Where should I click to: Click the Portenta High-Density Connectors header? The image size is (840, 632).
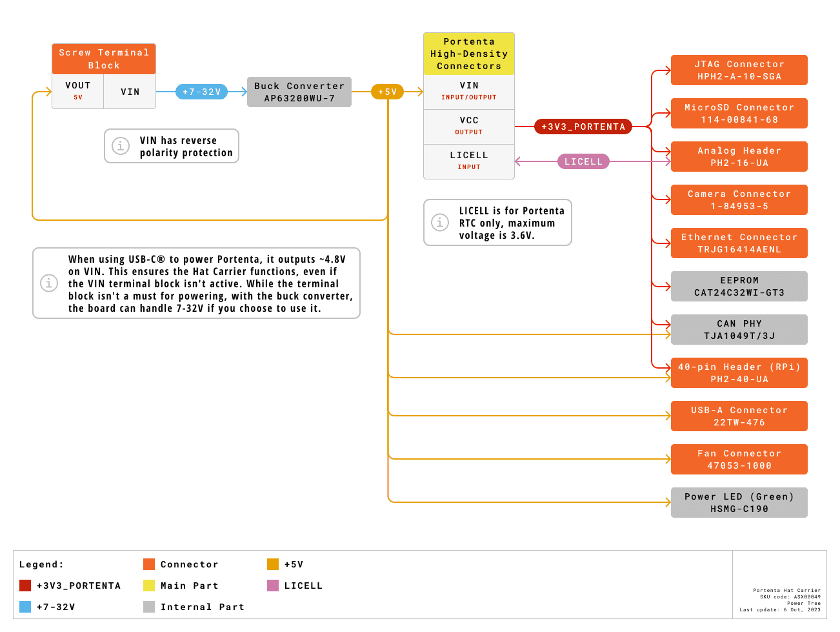(x=469, y=54)
